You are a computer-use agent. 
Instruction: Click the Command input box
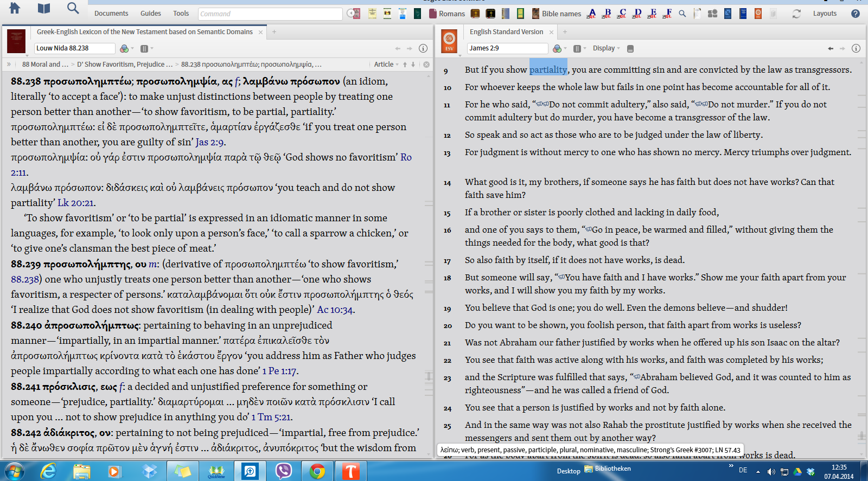[270, 14]
